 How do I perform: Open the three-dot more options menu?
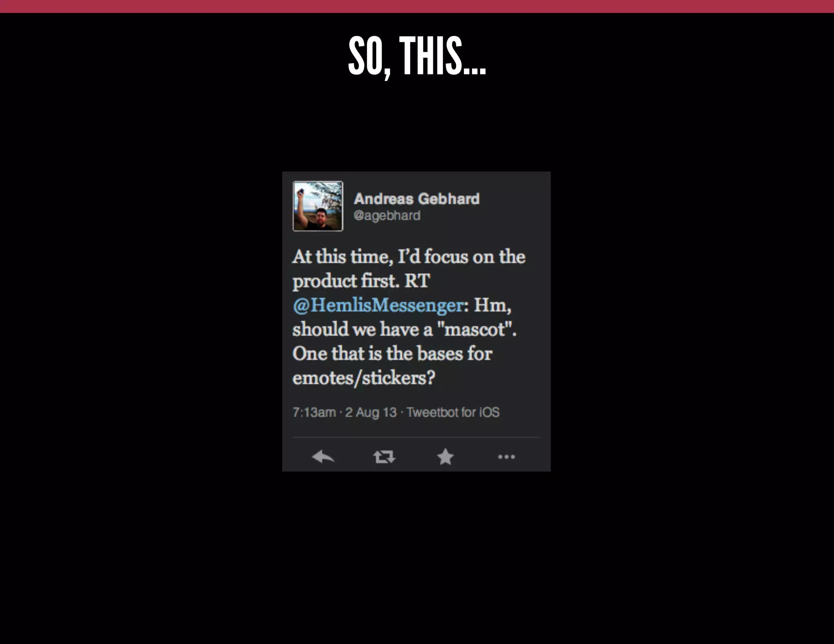[506, 457]
